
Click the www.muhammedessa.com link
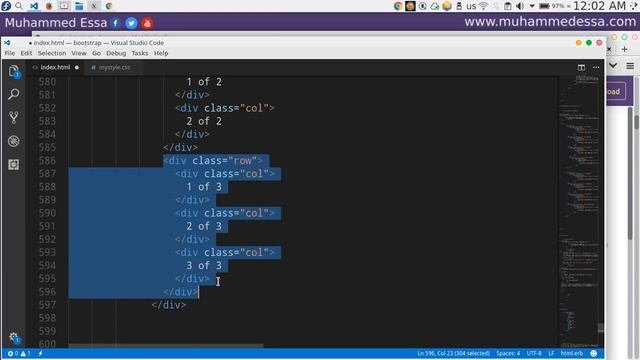(x=550, y=22)
